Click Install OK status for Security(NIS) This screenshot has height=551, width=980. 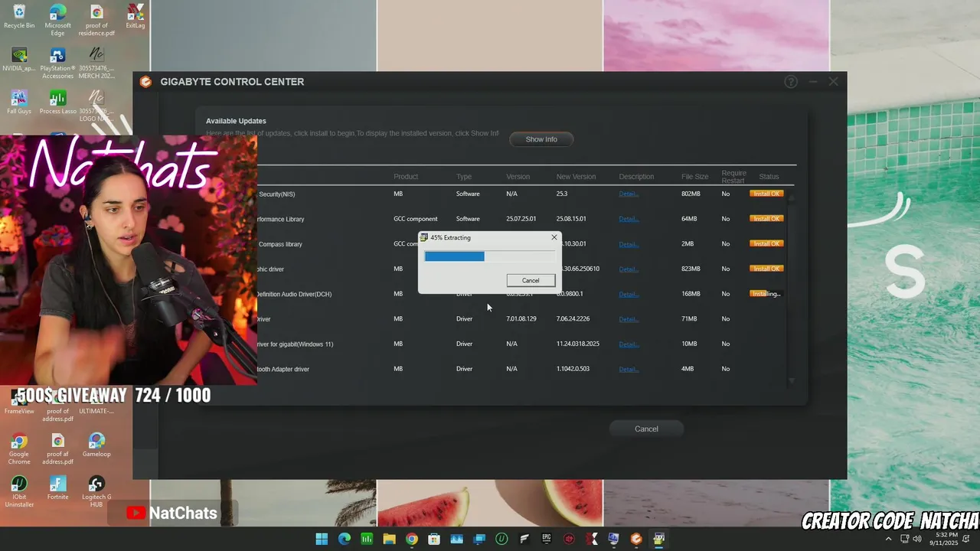pos(766,194)
